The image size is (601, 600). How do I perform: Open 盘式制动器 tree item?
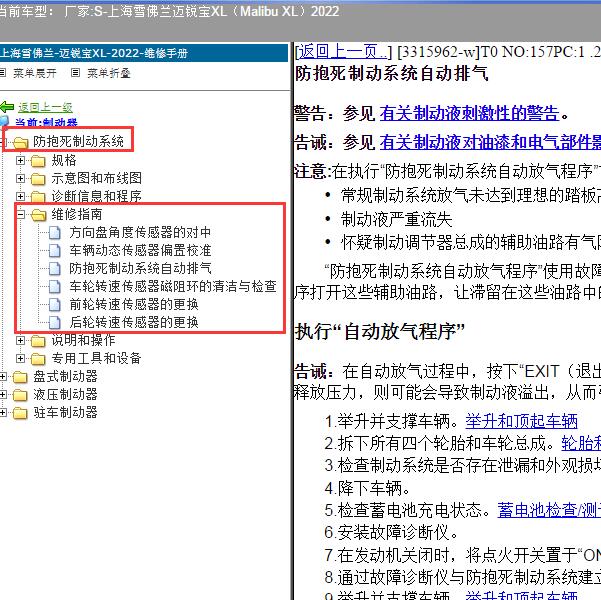point(65,376)
